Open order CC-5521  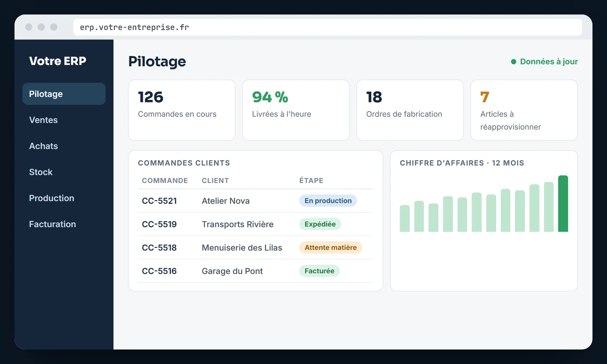(x=159, y=201)
